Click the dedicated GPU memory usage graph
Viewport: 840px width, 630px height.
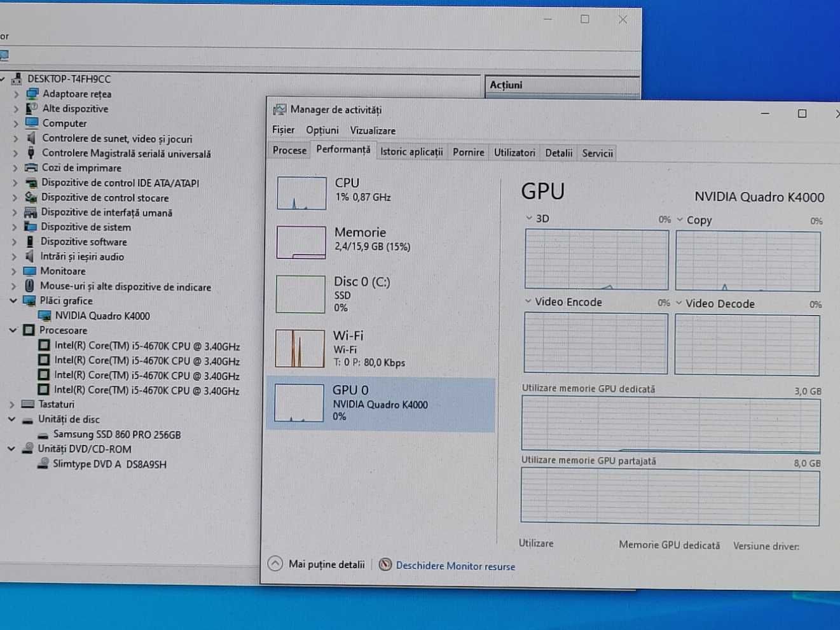pyautogui.click(x=671, y=424)
